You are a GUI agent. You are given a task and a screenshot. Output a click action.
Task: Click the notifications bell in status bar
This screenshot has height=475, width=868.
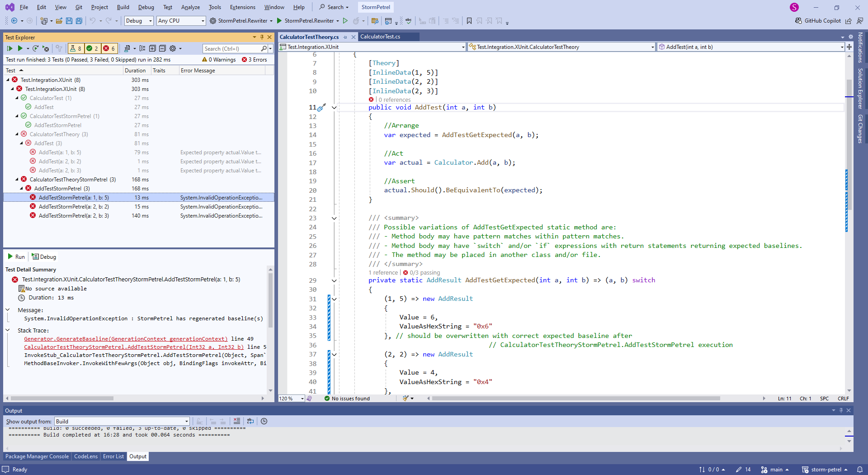pyautogui.click(x=860, y=470)
